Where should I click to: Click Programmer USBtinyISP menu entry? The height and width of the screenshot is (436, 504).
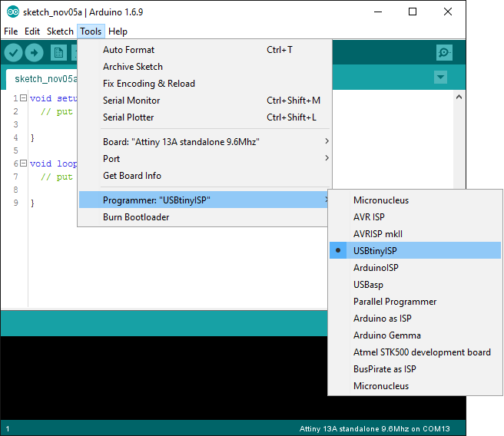(204, 200)
